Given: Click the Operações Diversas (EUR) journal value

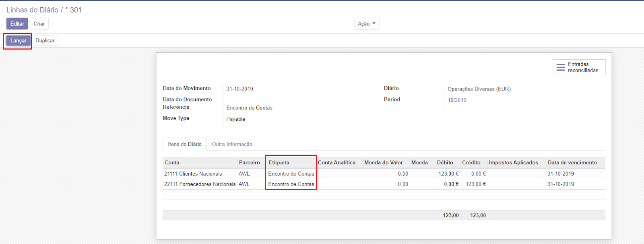Looking at the screenshot, I should (479, 89).
